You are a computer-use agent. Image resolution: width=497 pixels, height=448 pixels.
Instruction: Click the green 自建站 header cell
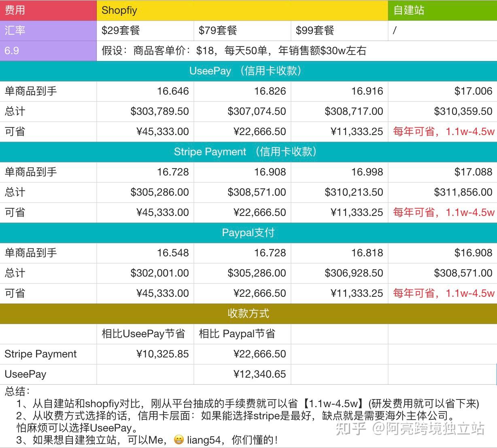click(443, 10)
